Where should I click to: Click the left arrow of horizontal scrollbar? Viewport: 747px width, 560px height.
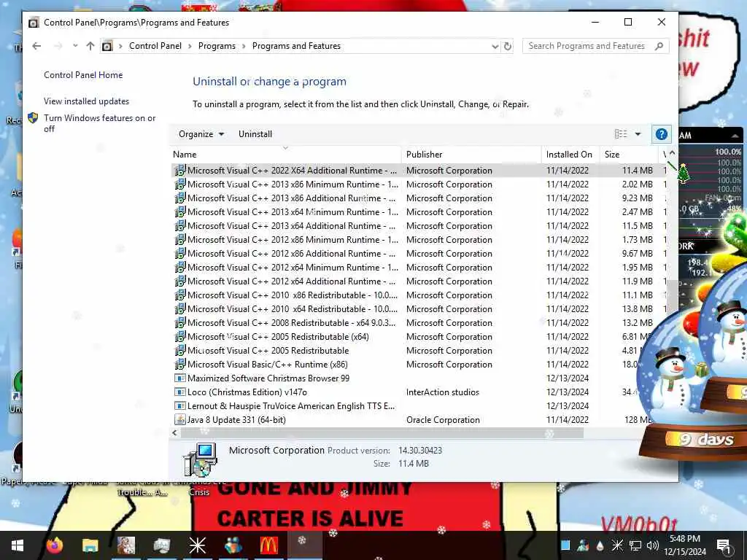175,433
